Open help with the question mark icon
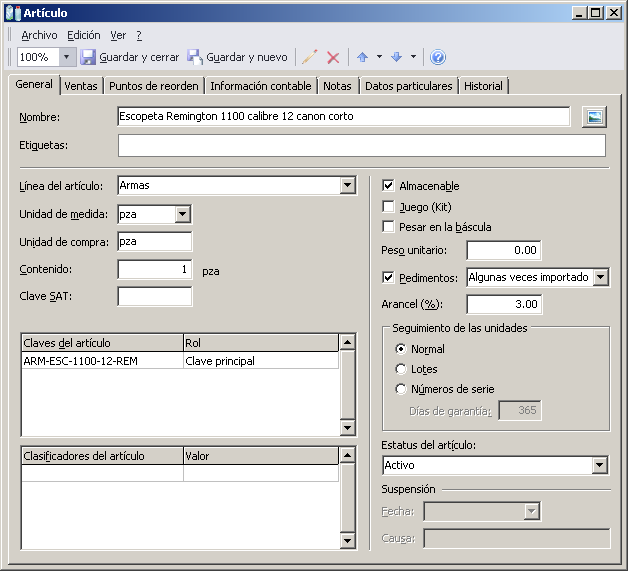 point(438,58)
